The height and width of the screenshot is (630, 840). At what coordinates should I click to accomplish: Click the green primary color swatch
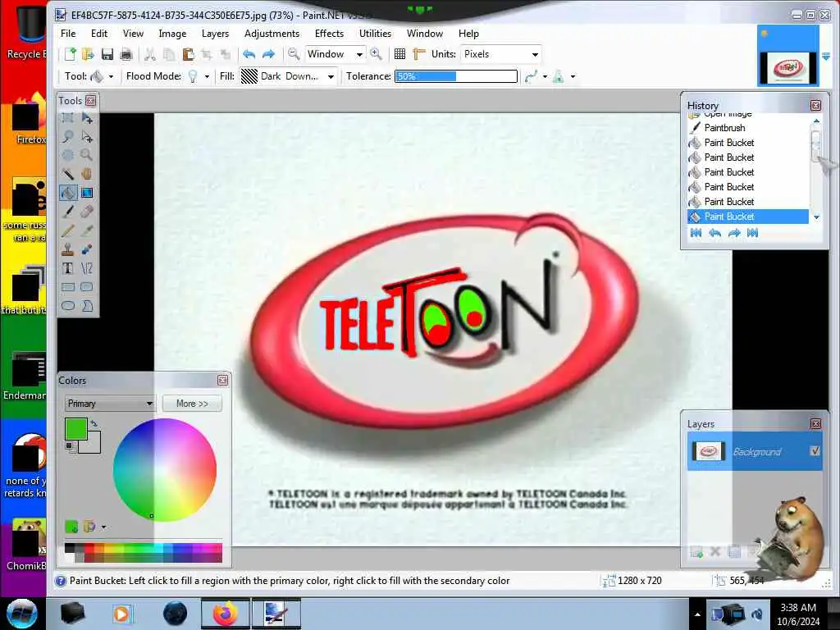pyautogui.click(x=75, y=429)
